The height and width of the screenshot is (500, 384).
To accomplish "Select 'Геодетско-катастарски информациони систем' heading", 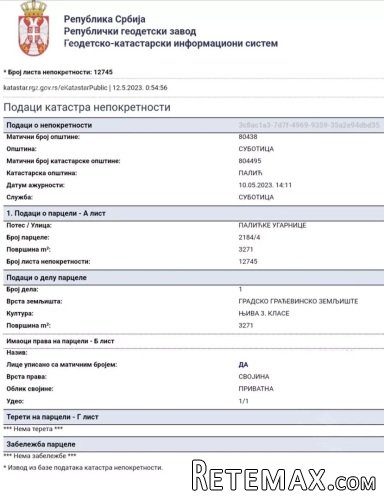I will (x=171, y=43).
